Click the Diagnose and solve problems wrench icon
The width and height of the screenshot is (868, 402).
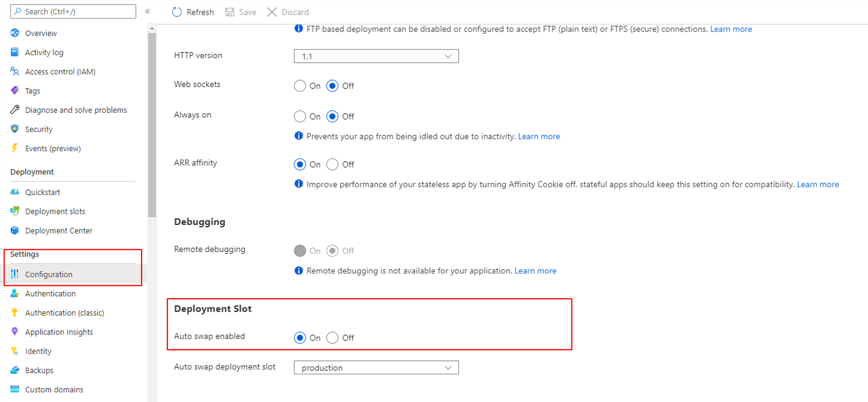click(x=15, y=110)
